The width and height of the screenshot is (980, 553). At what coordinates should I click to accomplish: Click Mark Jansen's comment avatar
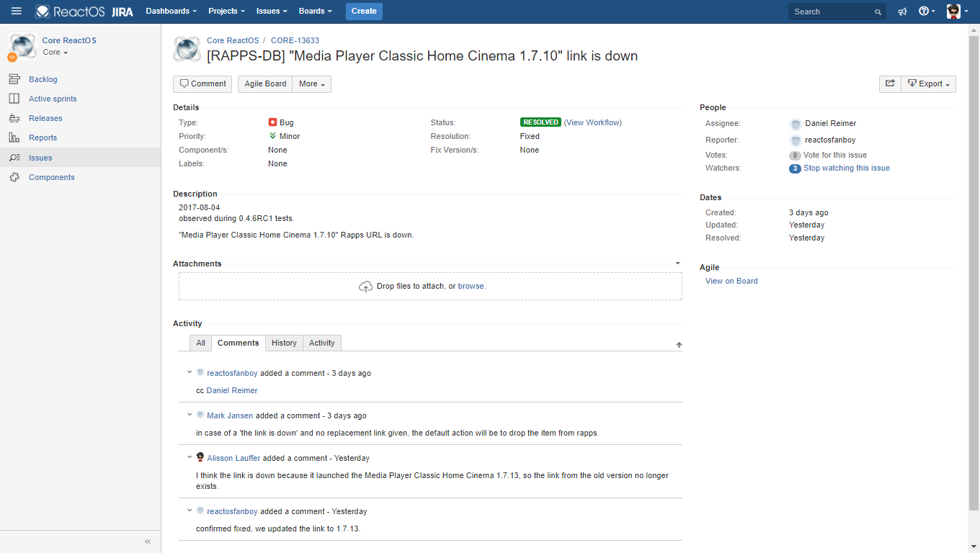pyautogui.click(x=200, y=415)
